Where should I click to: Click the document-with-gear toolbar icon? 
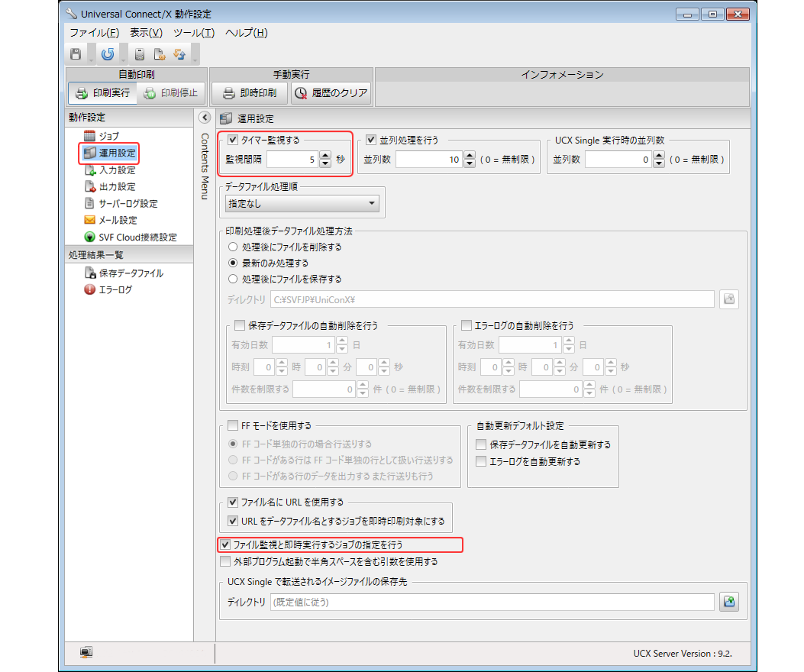[x=160, y=54]
